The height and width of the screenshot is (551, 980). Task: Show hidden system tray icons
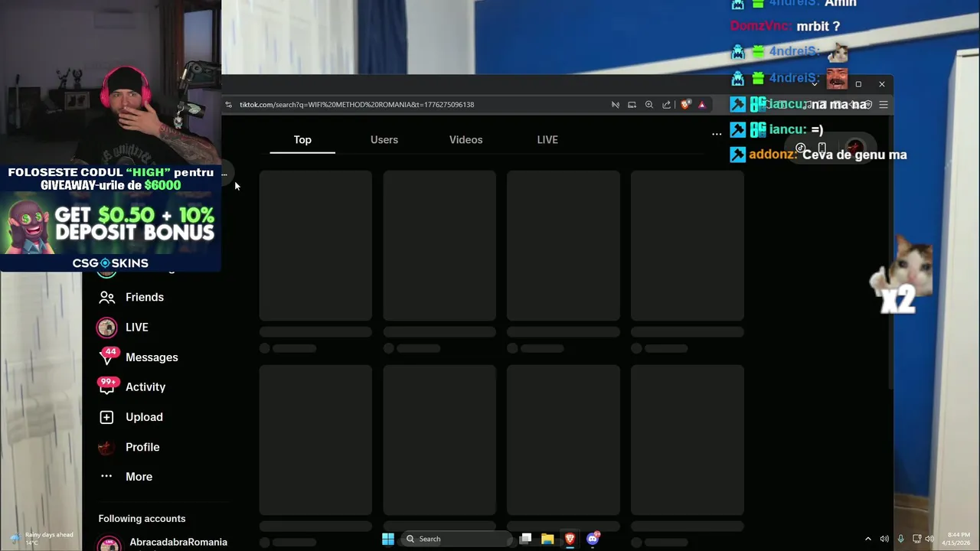click(867, 539)
